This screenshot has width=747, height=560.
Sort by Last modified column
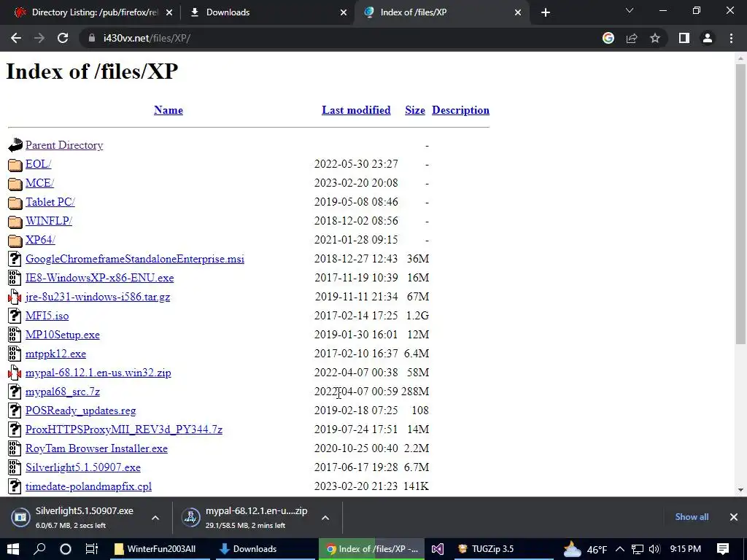pyautogui.click(x=356, y=111)
